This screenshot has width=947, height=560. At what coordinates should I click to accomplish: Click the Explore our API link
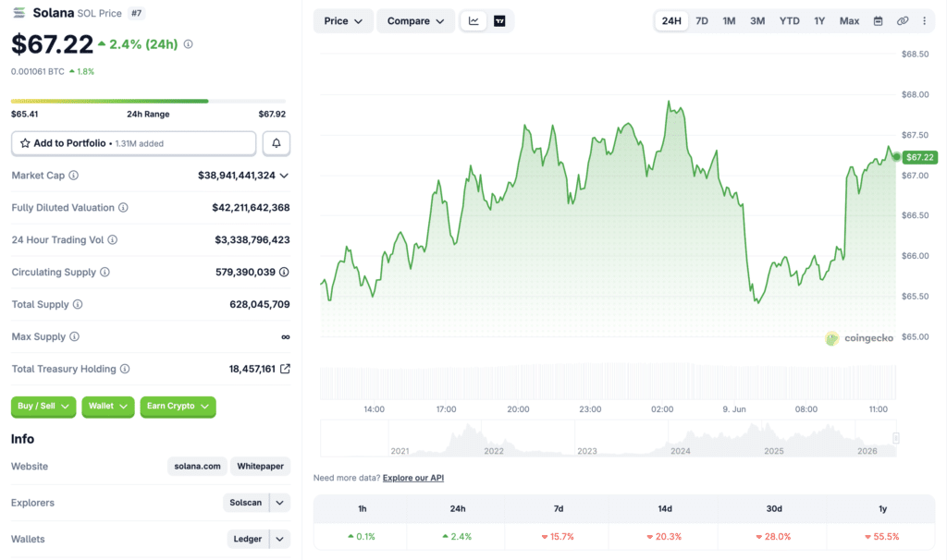coord(413,478)
